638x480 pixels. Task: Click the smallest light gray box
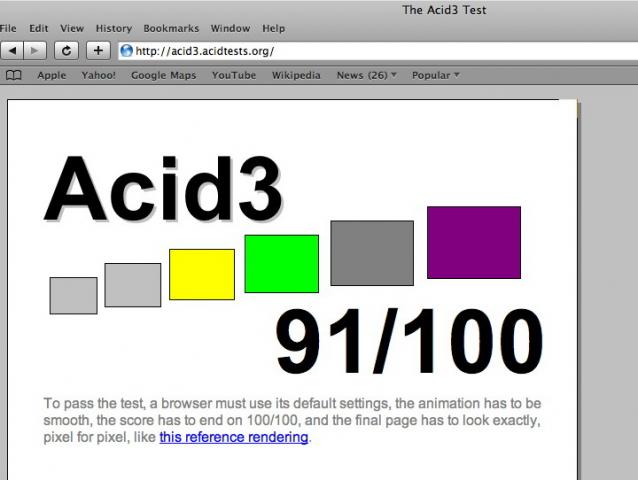click(73, 296)
